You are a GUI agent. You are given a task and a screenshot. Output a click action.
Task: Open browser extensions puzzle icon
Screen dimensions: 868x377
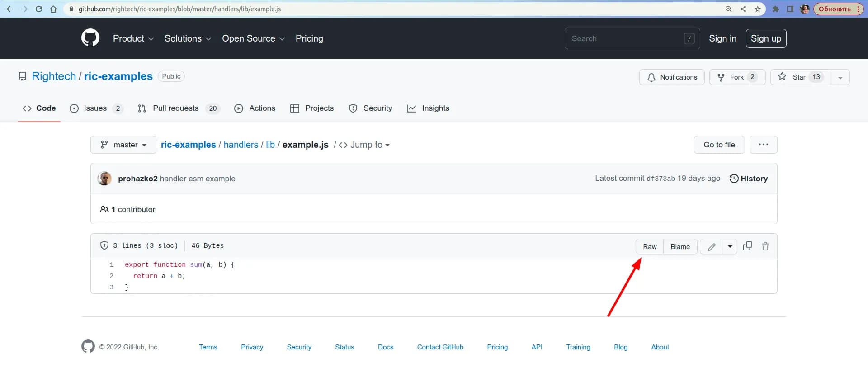(x=776, y=9)
